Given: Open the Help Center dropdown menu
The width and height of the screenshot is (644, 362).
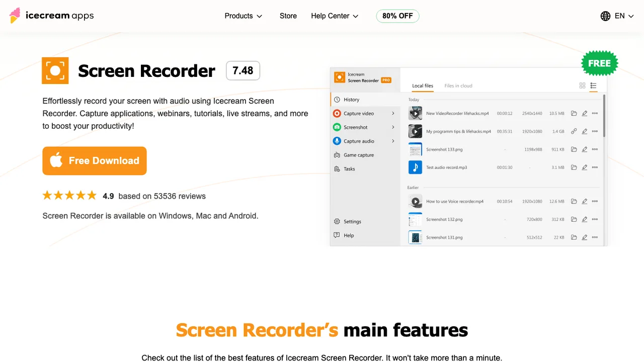Looking at the screenshot, I should click(335, 16).
